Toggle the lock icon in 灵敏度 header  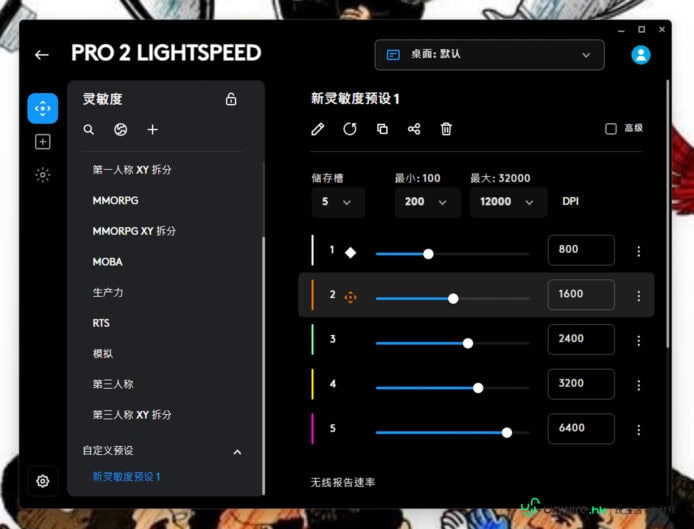[x=231, y=99]
